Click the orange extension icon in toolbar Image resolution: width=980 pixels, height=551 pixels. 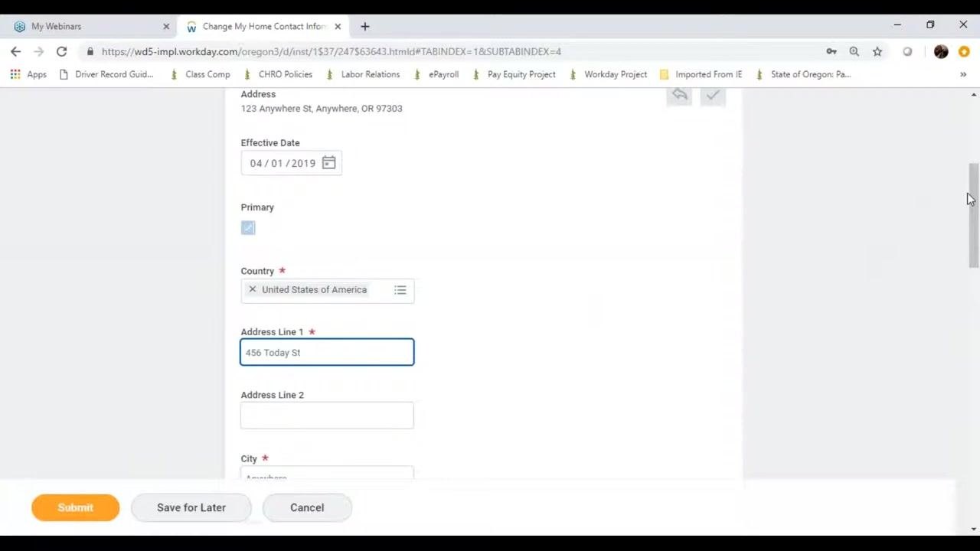[964, 51]
